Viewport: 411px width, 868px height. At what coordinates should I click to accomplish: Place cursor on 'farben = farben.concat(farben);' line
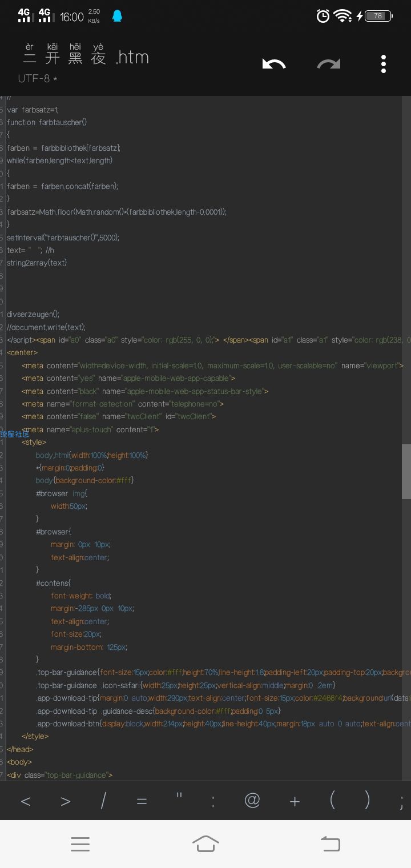point(62,186)
